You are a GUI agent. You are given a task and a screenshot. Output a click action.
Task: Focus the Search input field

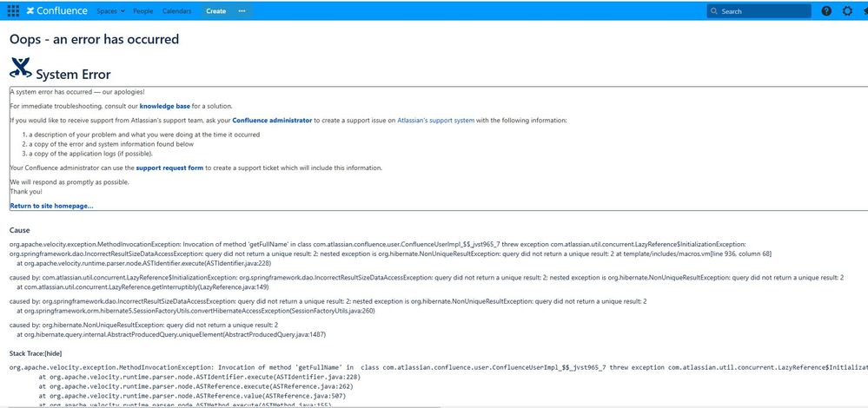[759, 11]
